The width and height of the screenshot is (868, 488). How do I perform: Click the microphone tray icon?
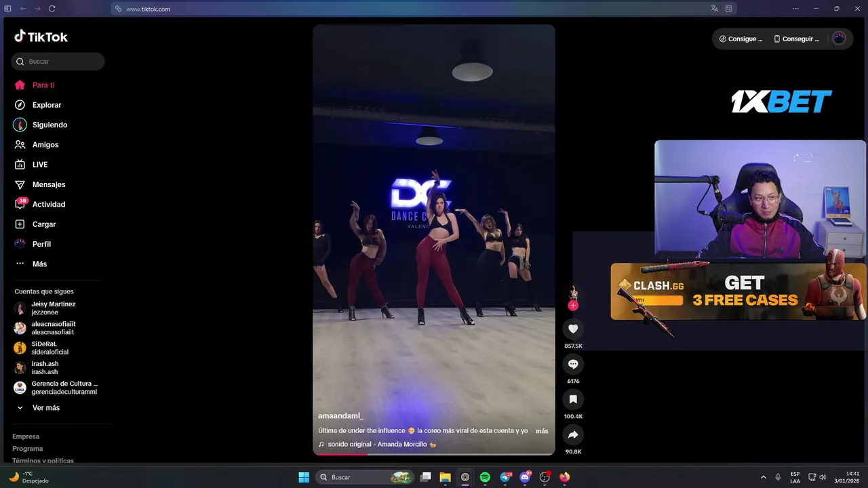click(778, 477)
